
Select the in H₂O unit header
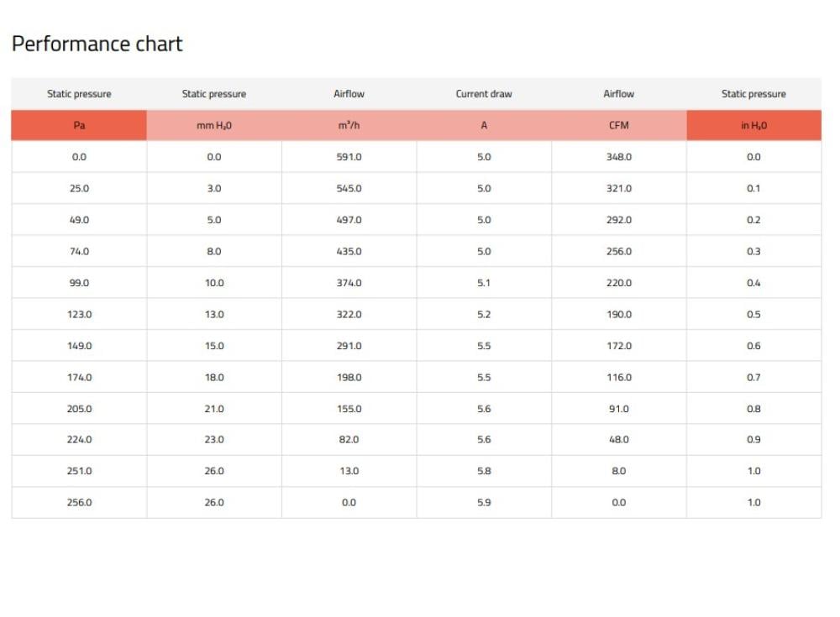[753, 125]
